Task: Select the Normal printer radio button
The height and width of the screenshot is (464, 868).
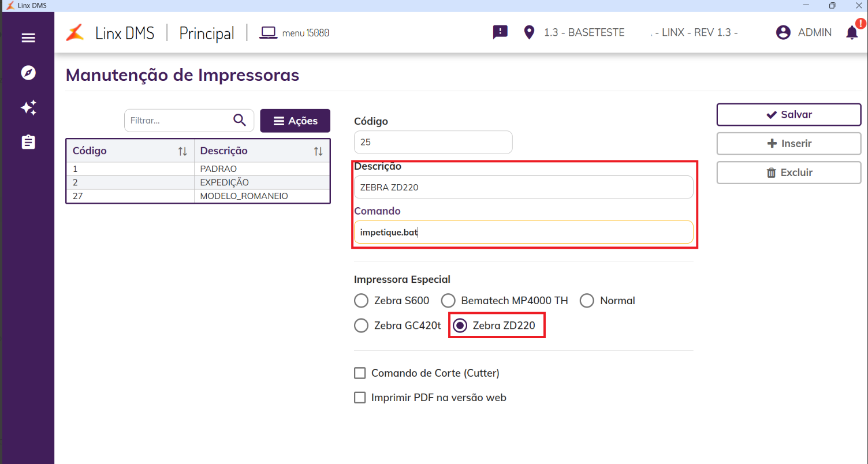Action: tap(587, 301)
